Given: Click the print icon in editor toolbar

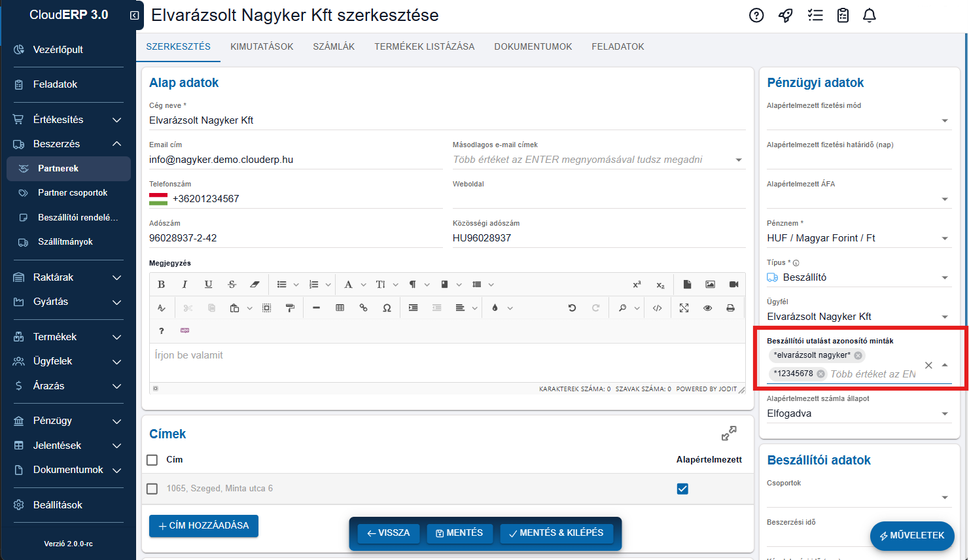Looking at the screenshot, I should coord(730,308).
